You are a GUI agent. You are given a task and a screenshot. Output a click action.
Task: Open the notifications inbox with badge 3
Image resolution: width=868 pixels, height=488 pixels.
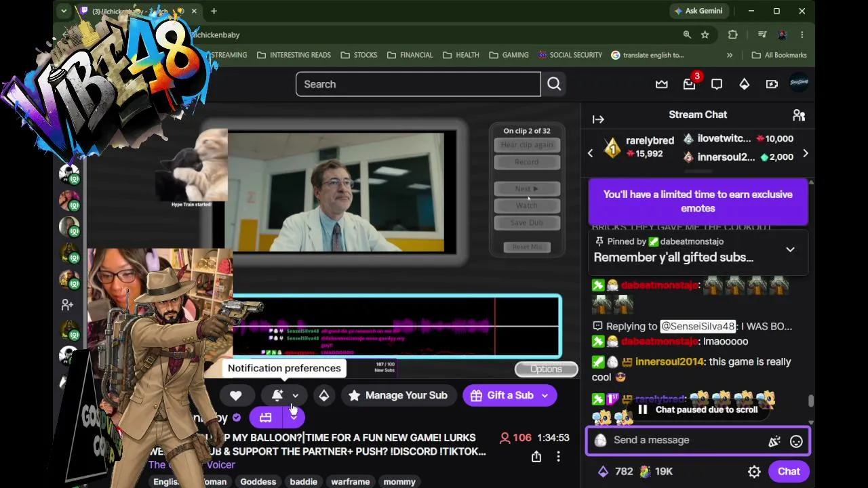(689, 84)
